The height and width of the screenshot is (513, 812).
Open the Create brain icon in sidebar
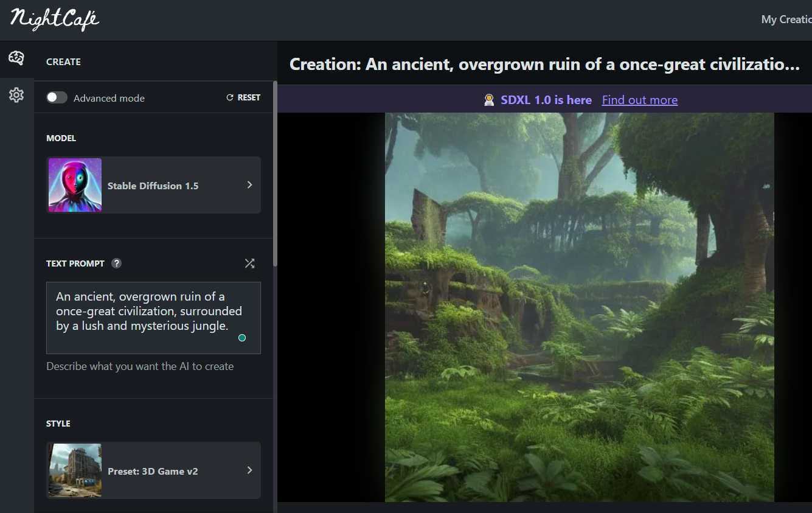tap(16, 58)
